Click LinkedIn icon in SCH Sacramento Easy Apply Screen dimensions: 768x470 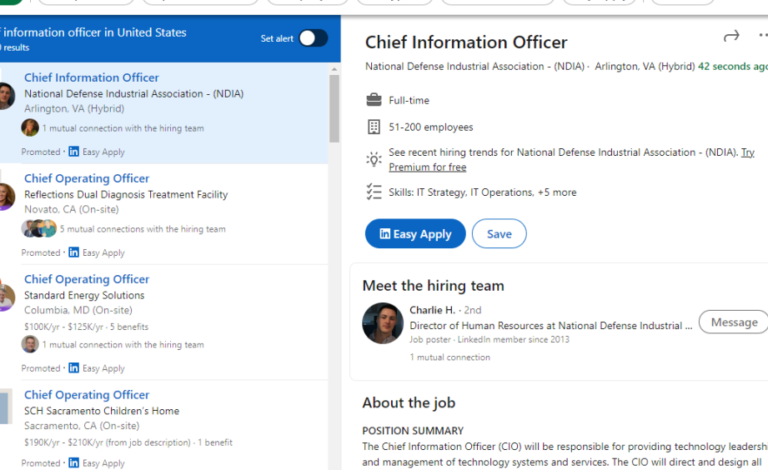pos(73,463)
